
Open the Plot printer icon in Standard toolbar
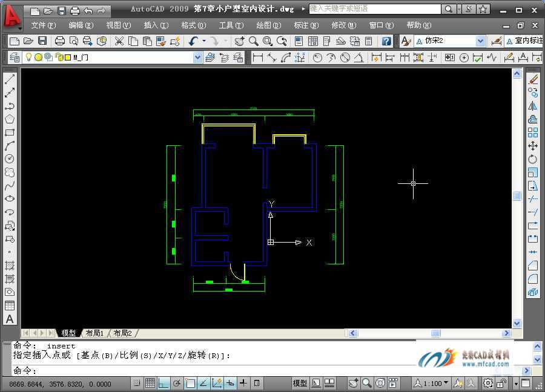[60, 41]
